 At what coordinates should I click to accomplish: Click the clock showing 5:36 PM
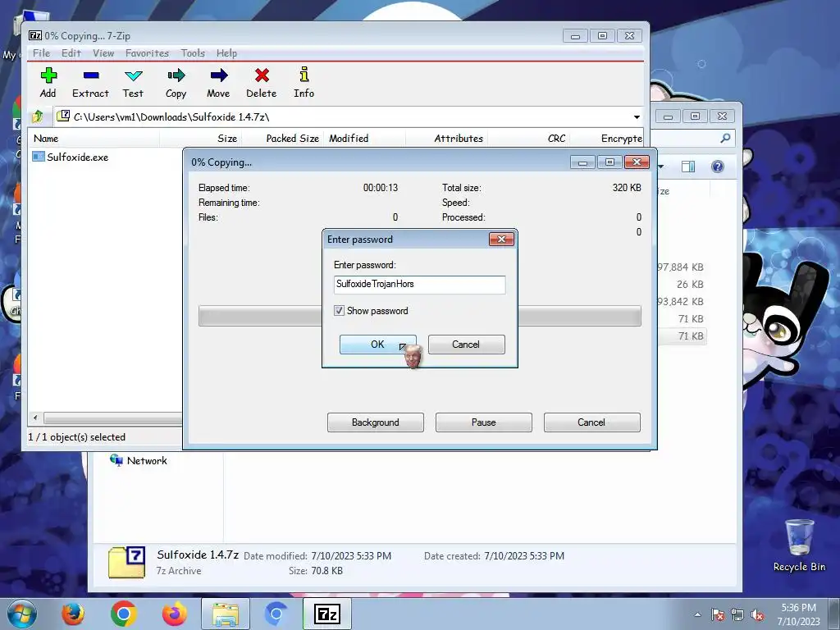798,608
